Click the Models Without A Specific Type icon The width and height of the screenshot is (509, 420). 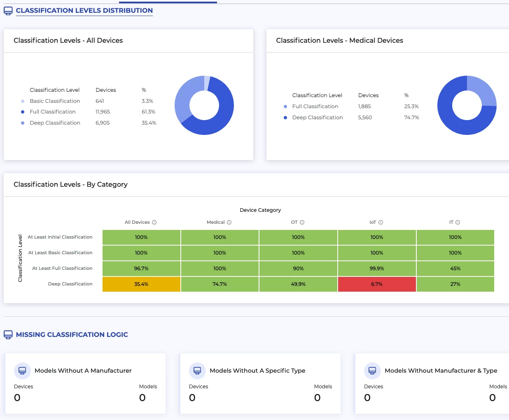point(197,371)
